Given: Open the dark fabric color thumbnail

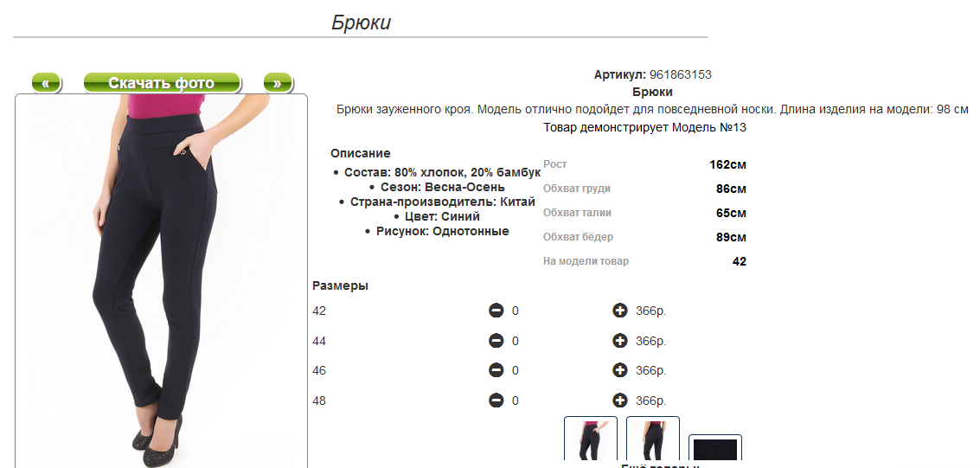Looking at the screenshot, I should tap(715, 450).
